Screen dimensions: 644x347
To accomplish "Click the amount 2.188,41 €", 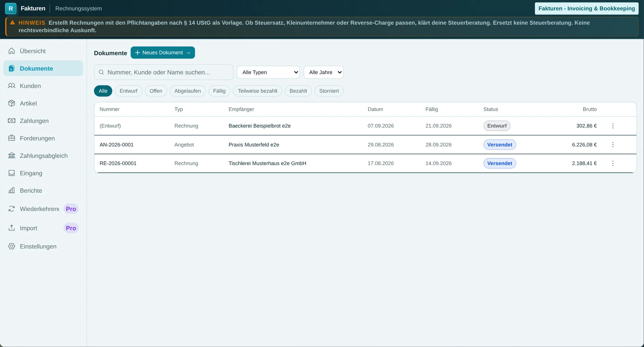I will tap(584, 163).
